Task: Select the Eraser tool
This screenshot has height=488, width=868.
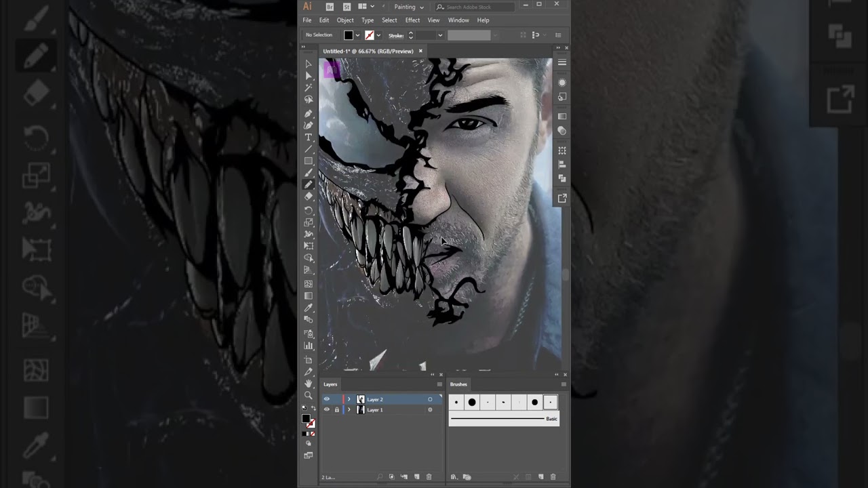Action: pos(309,196)
